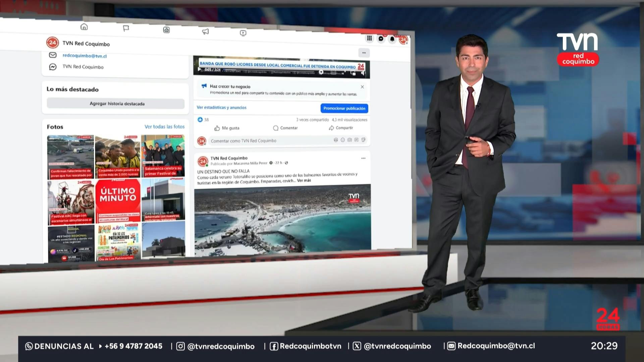Screen dimensions: 644x362
Task: Open the GIF picker in the comment box
Action: (357, 140)
